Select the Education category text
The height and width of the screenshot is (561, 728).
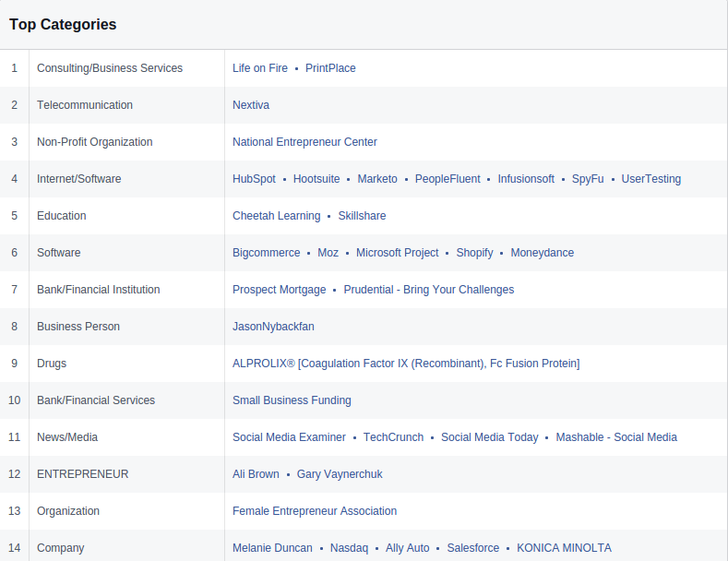pos(62,216)
